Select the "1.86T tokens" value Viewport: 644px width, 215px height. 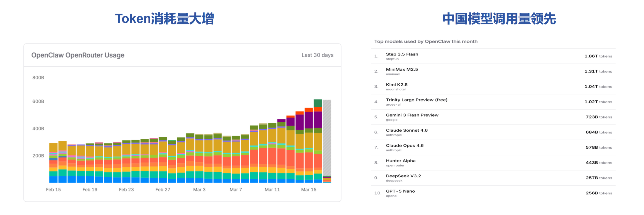(598, 56)
